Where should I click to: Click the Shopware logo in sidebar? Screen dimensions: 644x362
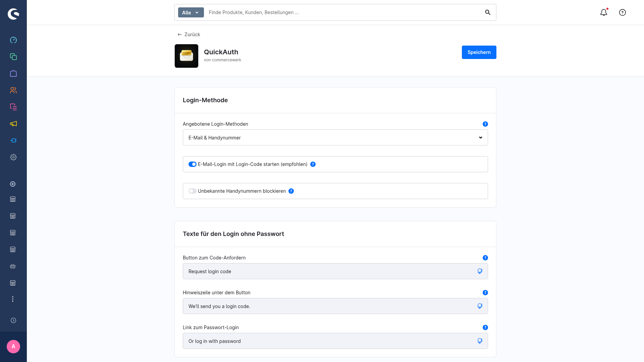(13, 14)
